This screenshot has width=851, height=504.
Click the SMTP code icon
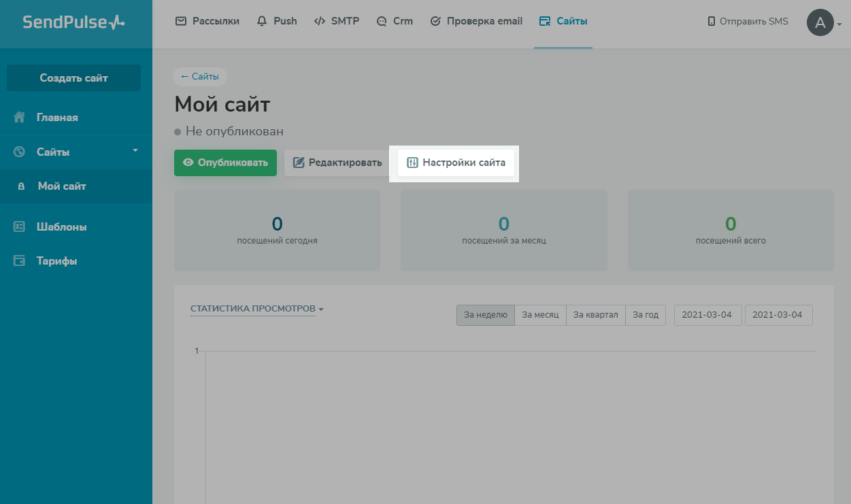[318, 20]
